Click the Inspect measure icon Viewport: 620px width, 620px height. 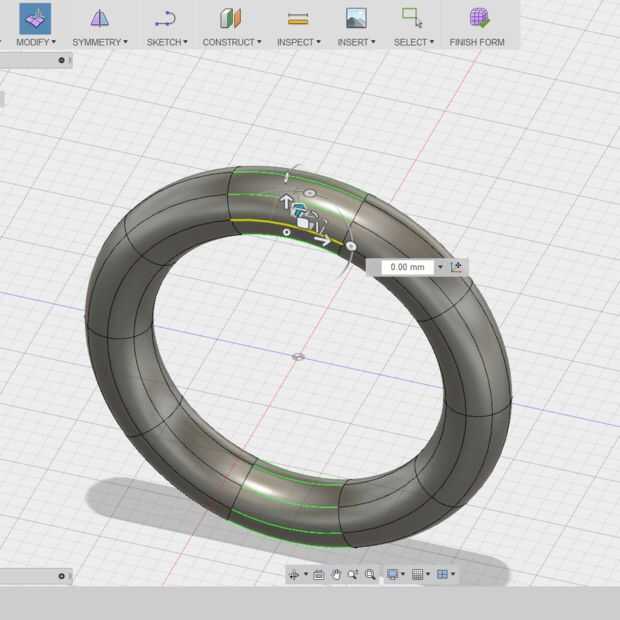[x=298, y=19]
